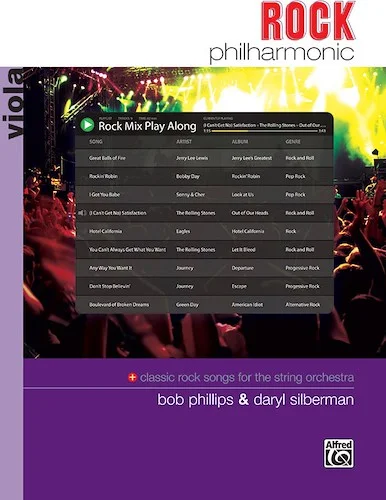Click 'The Rolling Stones' in Let It Bleed row
This screenshot has height=500, width=386.
click(196, 249)
